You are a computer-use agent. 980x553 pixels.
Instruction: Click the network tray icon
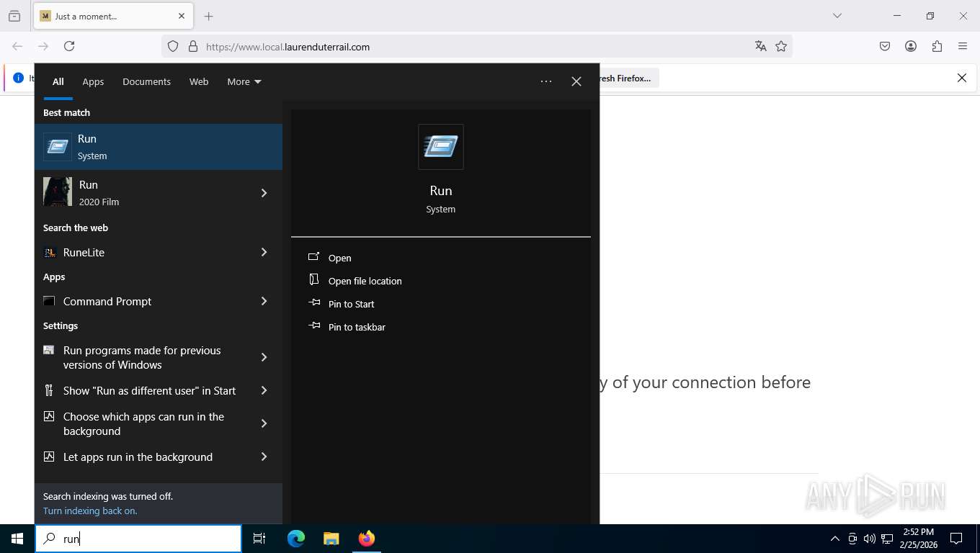tap(887, 539)
